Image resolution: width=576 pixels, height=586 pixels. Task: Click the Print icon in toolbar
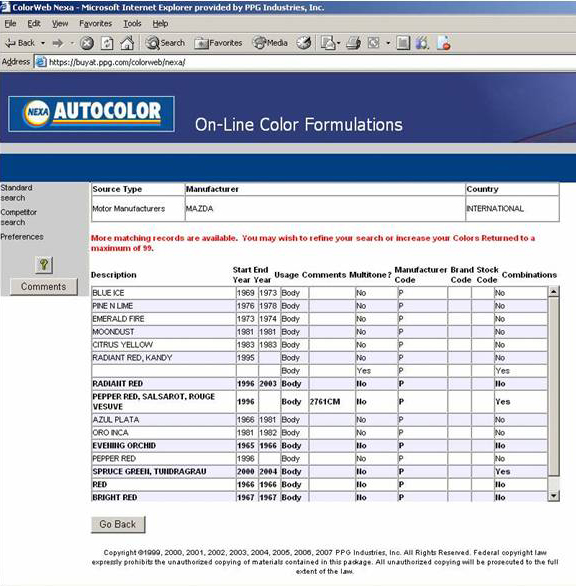click(x=353, y=43)
